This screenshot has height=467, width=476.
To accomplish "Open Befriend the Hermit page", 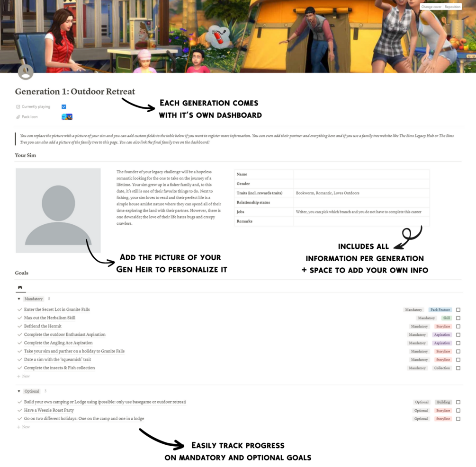I will pos(43,326).
